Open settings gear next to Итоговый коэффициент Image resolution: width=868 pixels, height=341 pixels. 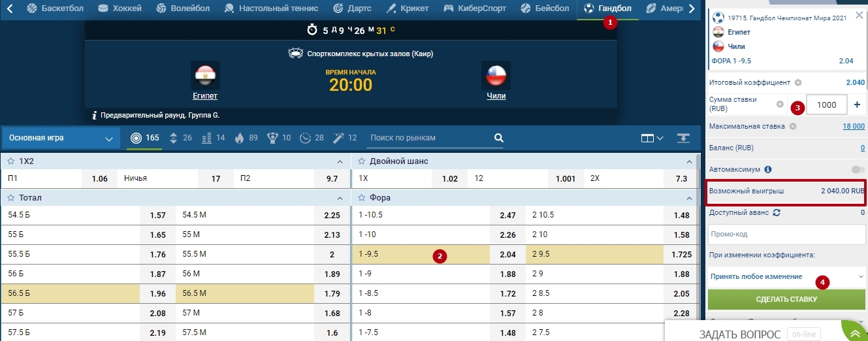click(798, 83)
